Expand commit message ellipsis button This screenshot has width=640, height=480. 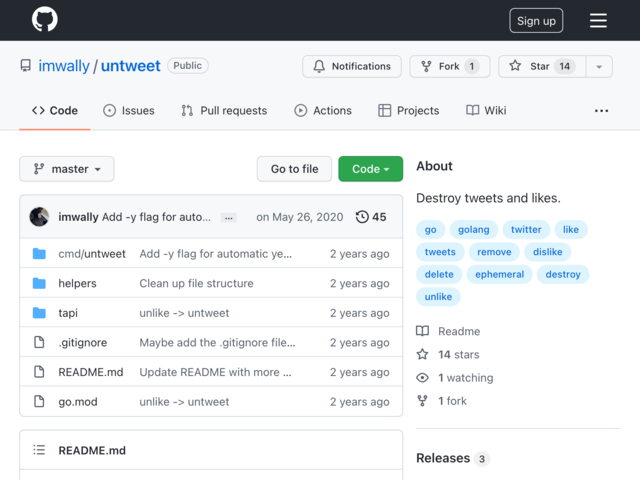click(x=229, y=218)
